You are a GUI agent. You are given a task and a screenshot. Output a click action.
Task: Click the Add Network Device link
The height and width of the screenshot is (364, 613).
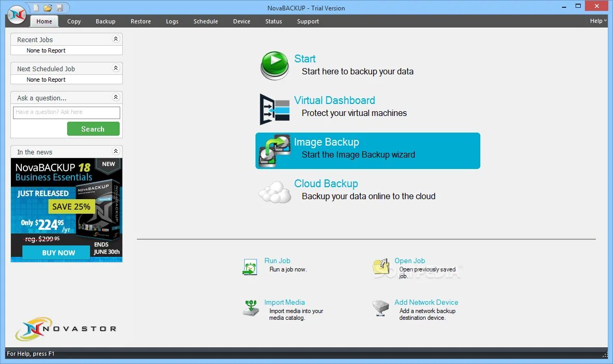point(426,302)
